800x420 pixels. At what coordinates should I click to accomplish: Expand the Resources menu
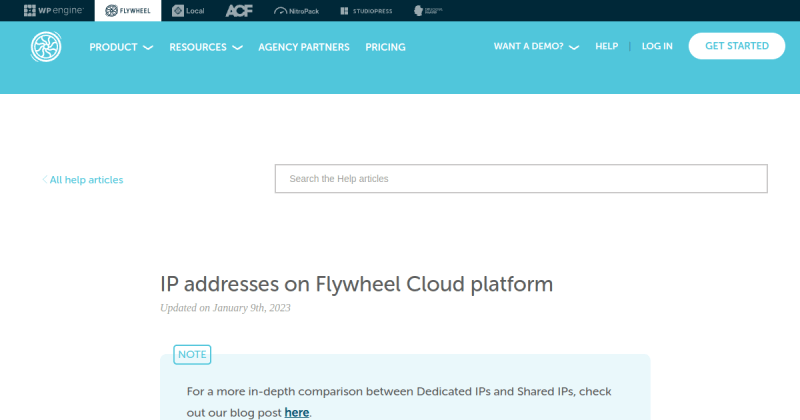click(x=206, y=47)
